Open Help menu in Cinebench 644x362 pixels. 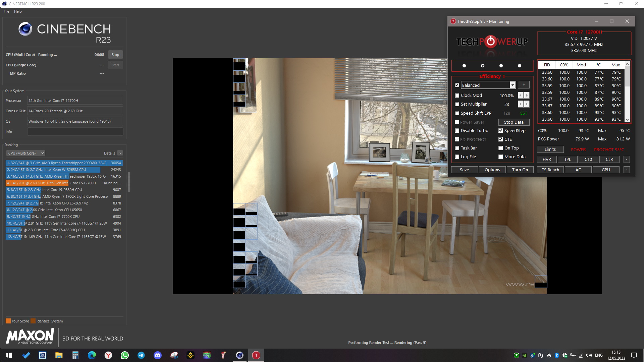[18, 11]
